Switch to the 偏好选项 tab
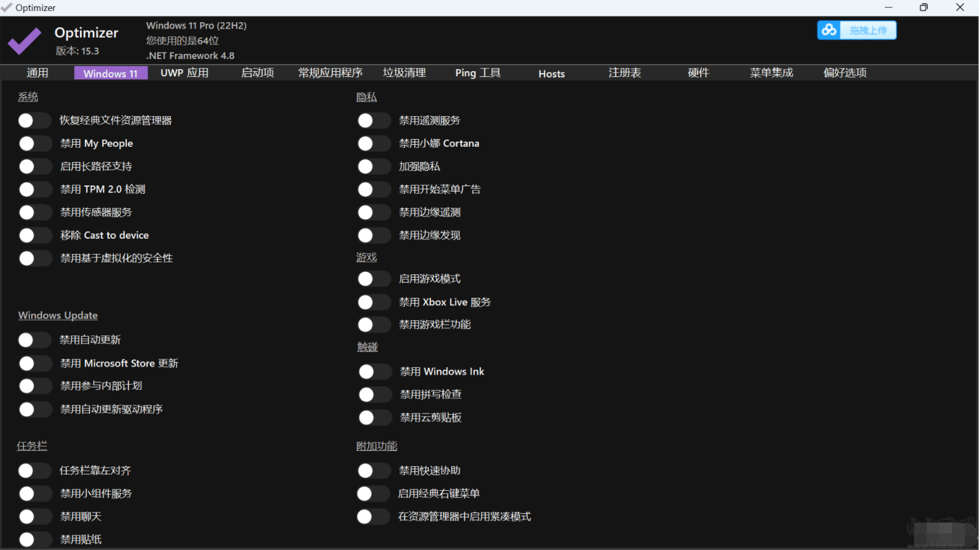 pos(844,72)
